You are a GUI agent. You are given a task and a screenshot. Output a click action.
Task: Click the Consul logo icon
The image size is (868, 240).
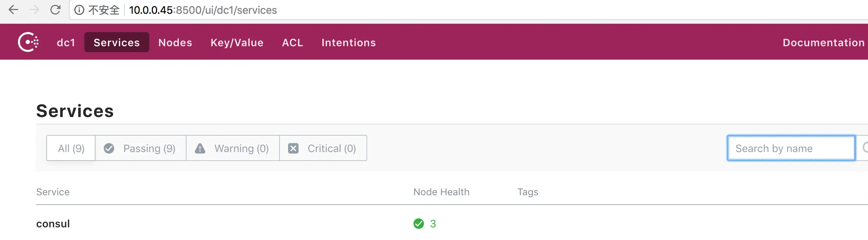28,42
